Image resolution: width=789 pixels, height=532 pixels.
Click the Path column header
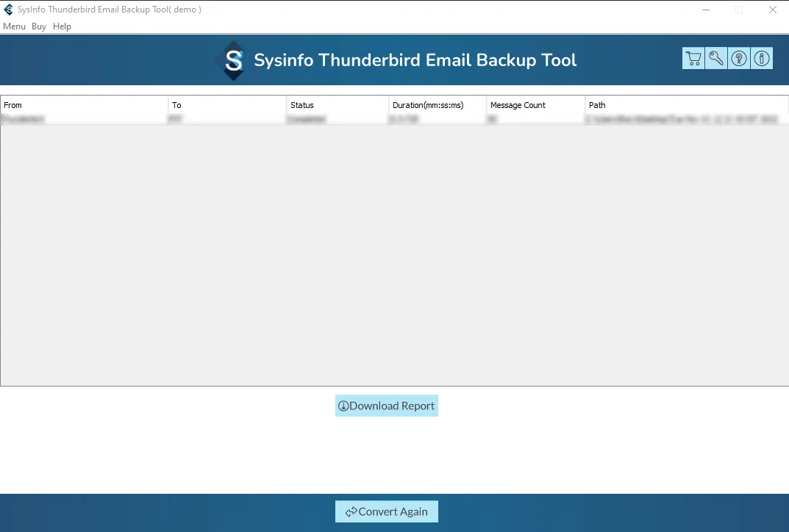[687, 105]
